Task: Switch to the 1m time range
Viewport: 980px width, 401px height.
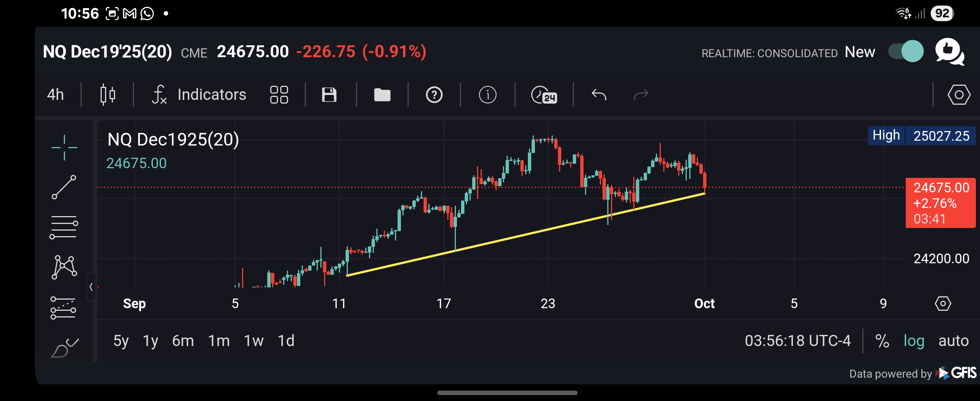Action: pos(219,340)
